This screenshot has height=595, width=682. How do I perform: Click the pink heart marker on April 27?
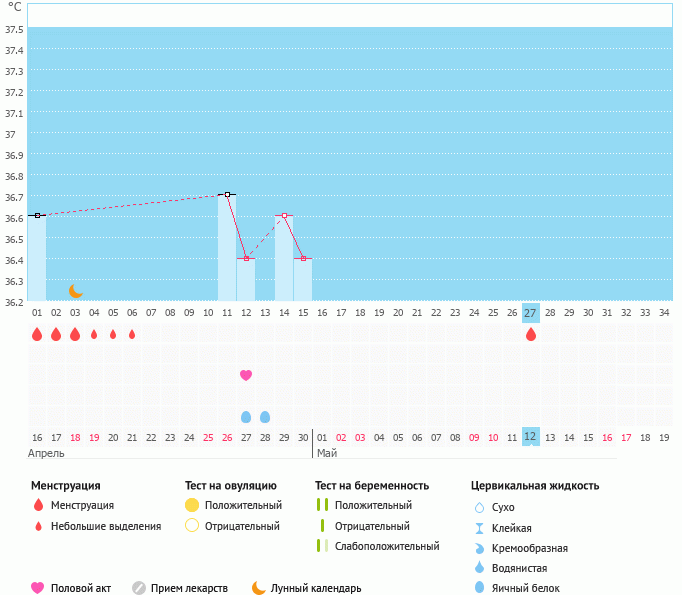pyautogui.click(x=246, y=375)
